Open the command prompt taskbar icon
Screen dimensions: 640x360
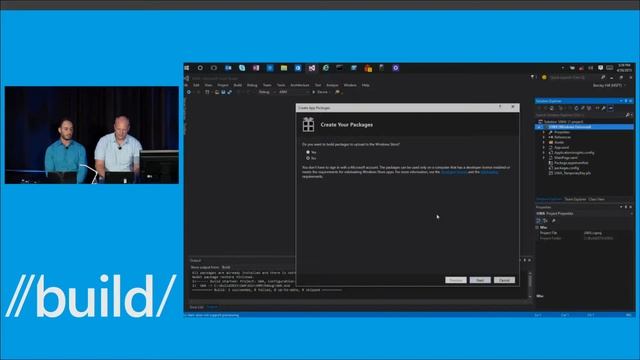(340, 68)
